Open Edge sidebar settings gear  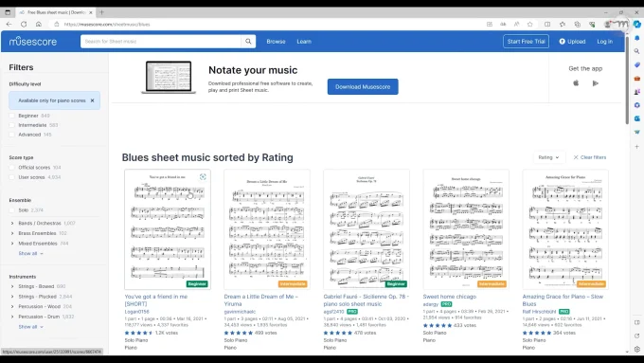coord(637,349)
